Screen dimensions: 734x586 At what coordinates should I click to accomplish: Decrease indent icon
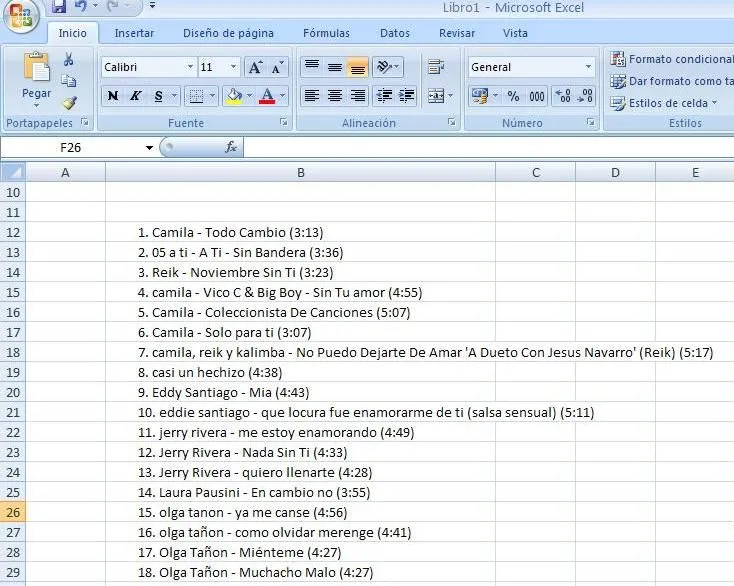[x=384, y=96]
